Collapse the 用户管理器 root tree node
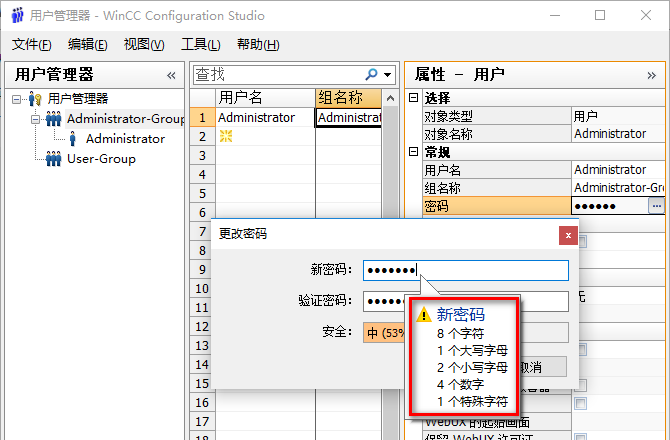This screenshot has width=670, height=440. (16, 99)
